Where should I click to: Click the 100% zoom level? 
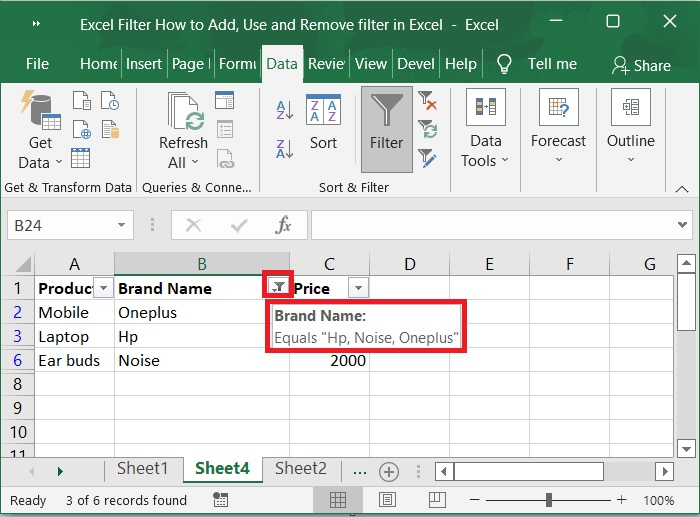(x=658, y=500)
